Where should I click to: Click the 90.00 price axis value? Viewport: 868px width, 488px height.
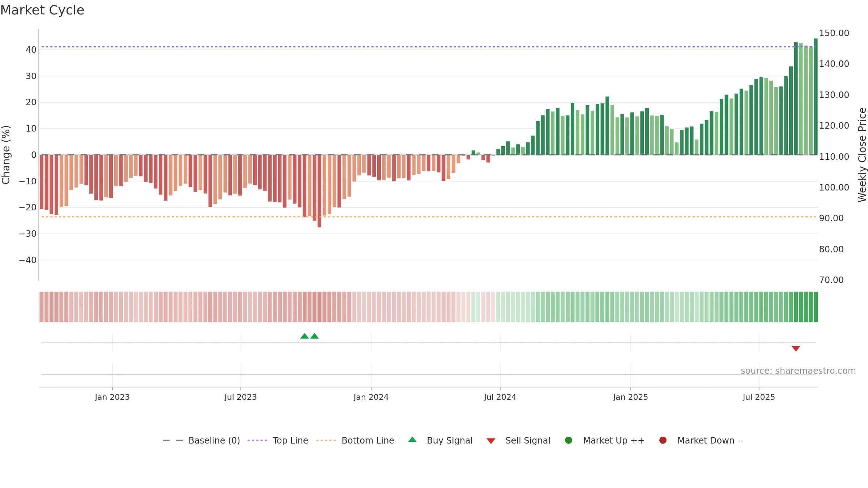[x=831, y=218]
